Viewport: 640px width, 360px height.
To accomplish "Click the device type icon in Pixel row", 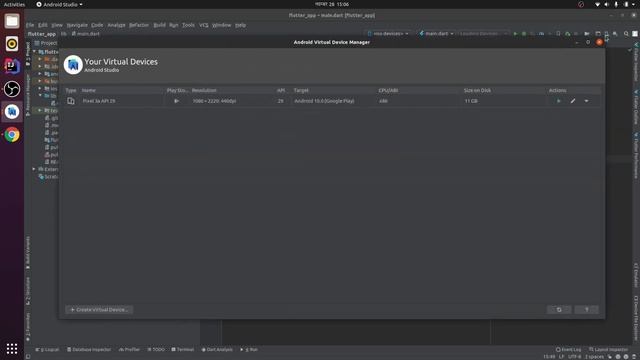I will point(71,101).
